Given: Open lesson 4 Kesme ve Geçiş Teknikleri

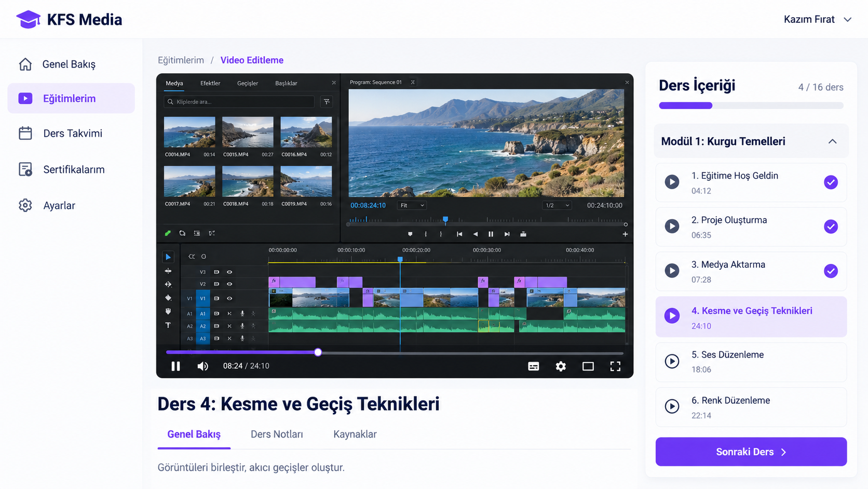Looking at the screenshot, I should pos(751,317).
